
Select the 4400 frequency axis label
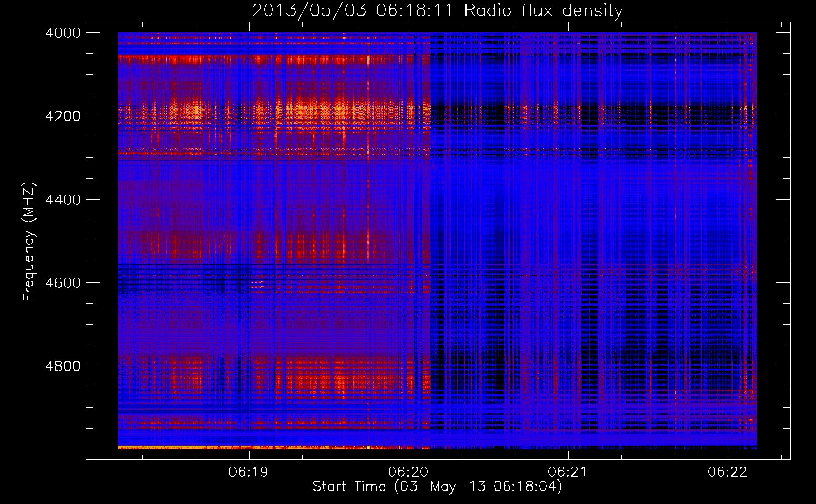tap(63, 200)
